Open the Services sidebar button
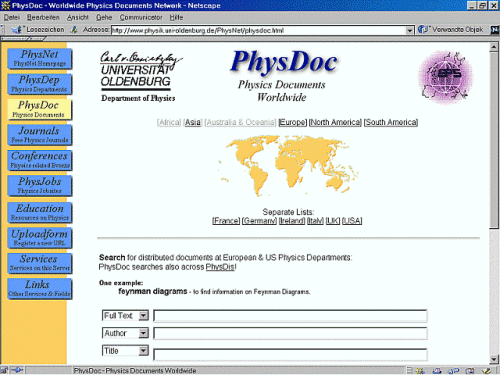The width and height of the screenshot is (500, 375). pyautogui.click(x=40, y=263)
